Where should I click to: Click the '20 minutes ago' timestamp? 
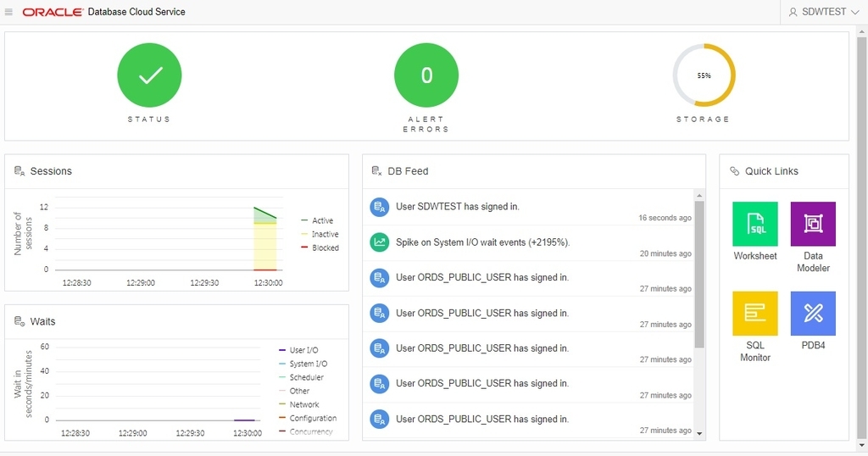point(665,253)
